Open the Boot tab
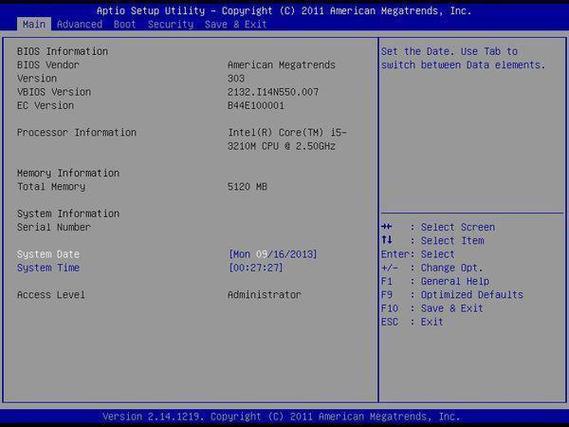The image size is (569, 427). click(x=124, y=24)
